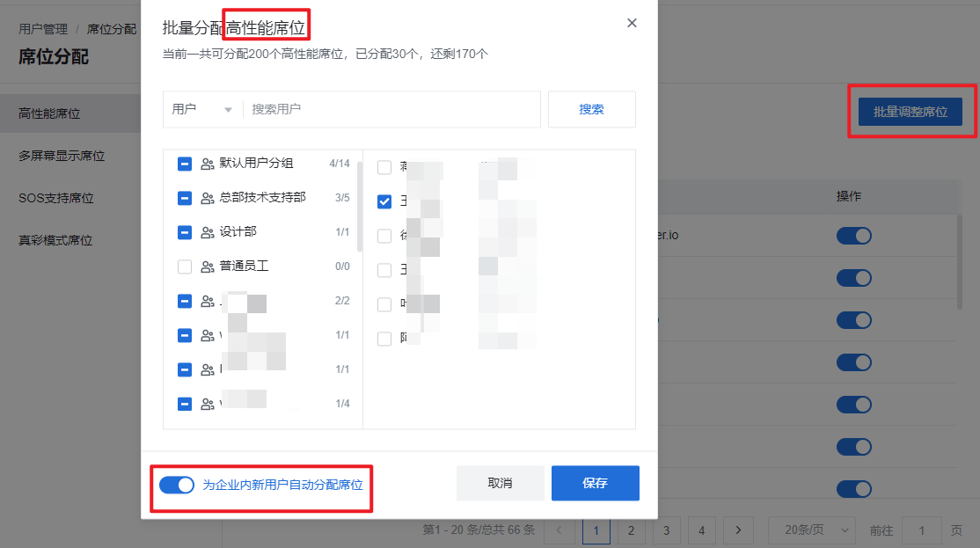Click 取消 to cancel the dialog
Image resolution: width=980 pixels, height=548 pixels.
coord(500,483)
